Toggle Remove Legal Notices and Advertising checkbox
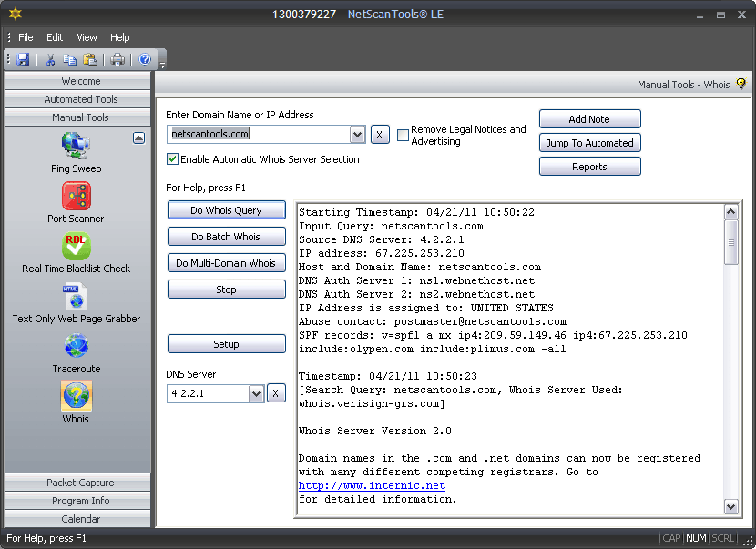This screenshot has height=549, width=756. click(x=403, y=135)
